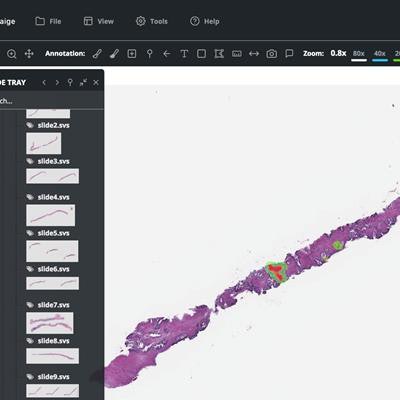Open slide7.svs thumbnail

coord(50,323)
